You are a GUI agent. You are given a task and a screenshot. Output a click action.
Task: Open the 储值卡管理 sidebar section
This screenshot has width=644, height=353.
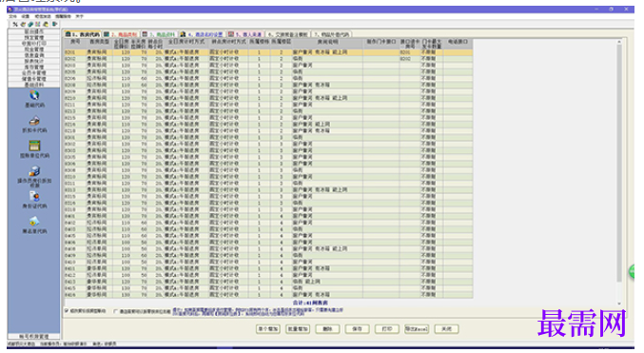click(34, 78)
